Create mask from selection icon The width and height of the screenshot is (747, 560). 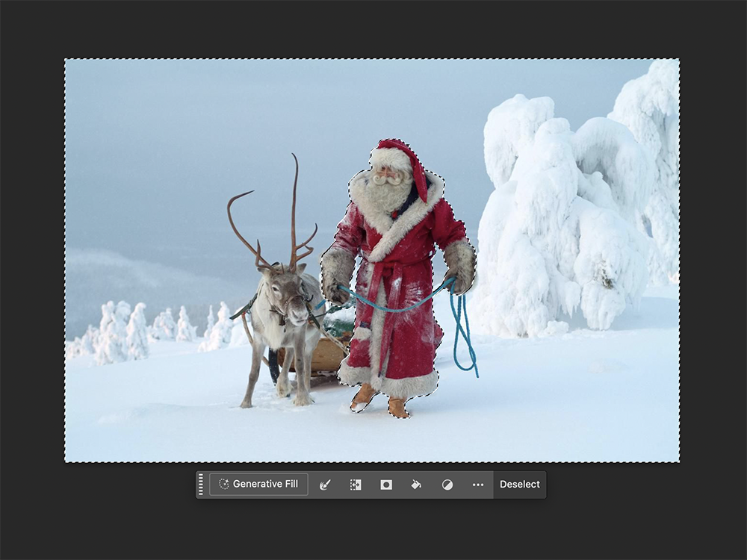coord(386,485)
